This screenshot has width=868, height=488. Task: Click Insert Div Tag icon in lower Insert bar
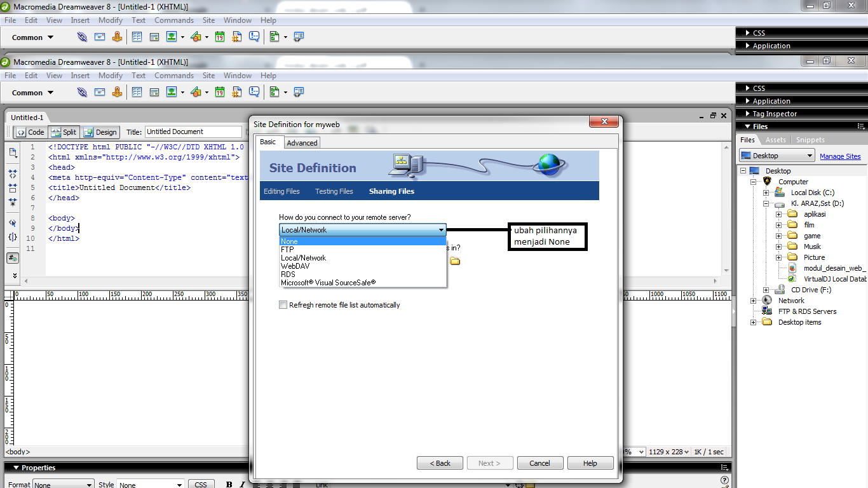(x=154, y=92)
